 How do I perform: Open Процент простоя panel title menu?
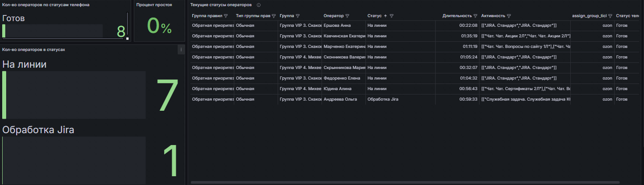click(154, 5)
